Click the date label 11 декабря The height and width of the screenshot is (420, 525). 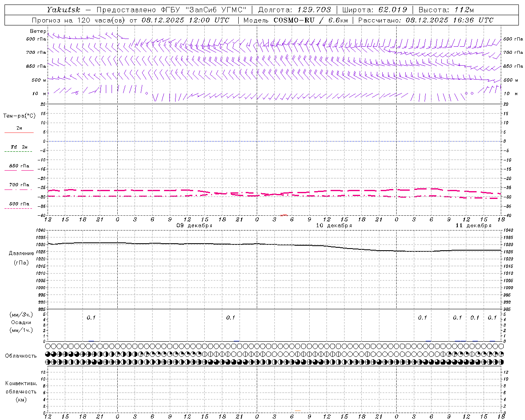tap(473, 226)
